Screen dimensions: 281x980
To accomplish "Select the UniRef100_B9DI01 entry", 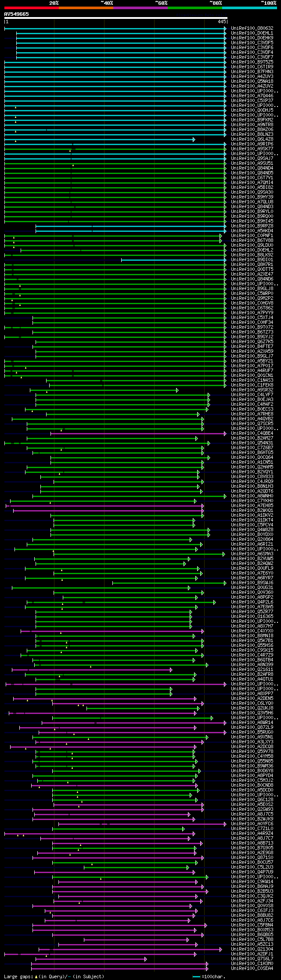I will coord(252,259).
